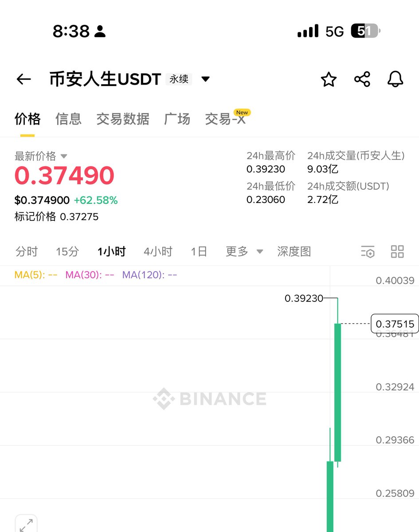Expand chart to fullscreen

(26, 524)
